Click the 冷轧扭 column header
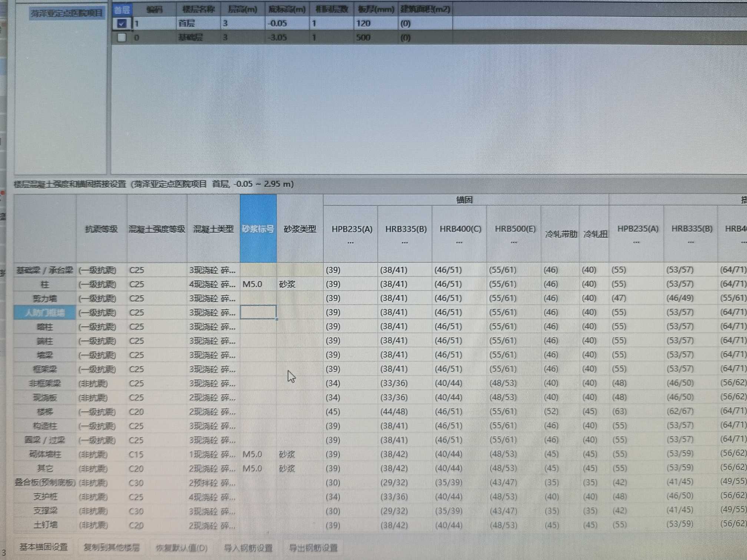747x560 pixels. [x=594, y=234]
